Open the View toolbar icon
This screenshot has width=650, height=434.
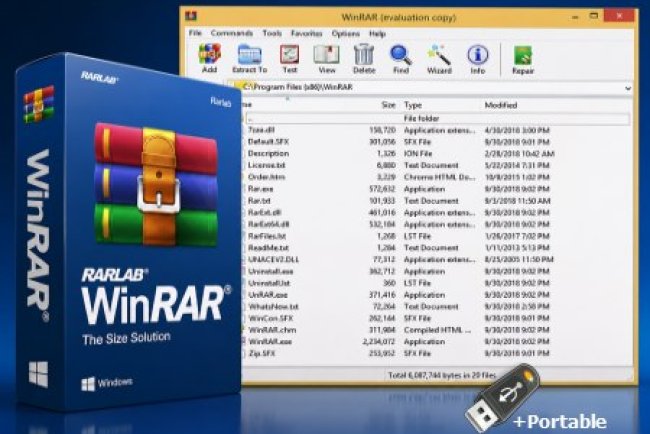point(327,59)
